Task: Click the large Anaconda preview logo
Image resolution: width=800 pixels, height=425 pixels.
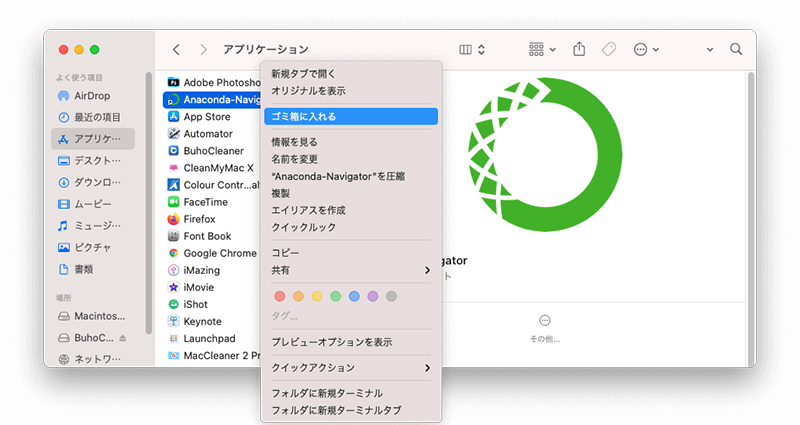Action: tap(545, 155)
